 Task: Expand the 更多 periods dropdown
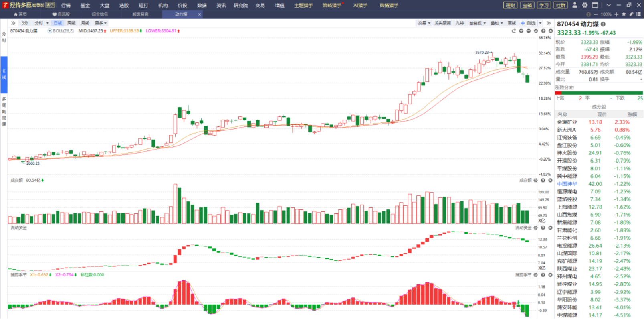pos(100,23)
